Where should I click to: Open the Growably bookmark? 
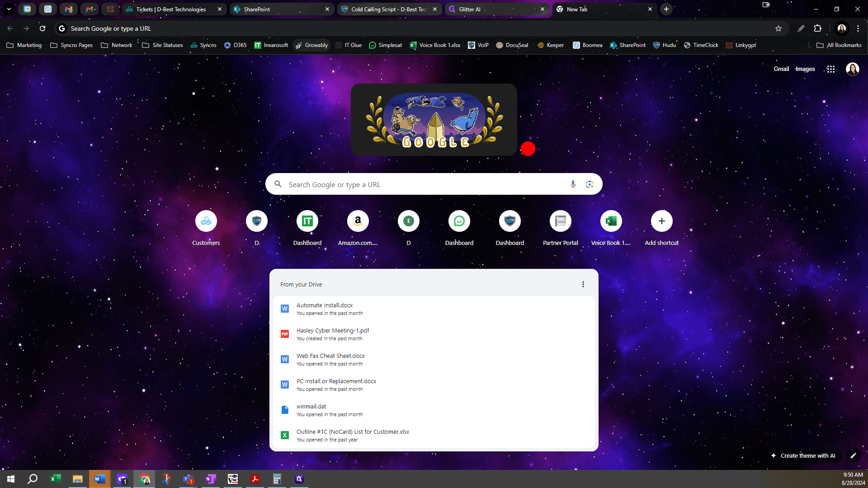[311, 45]
